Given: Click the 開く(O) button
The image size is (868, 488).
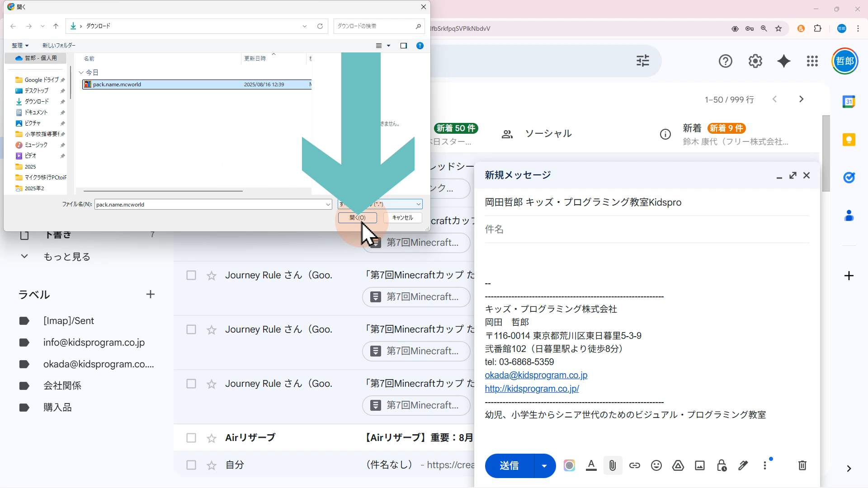Looking at the screenshot, I should (357, 218).
